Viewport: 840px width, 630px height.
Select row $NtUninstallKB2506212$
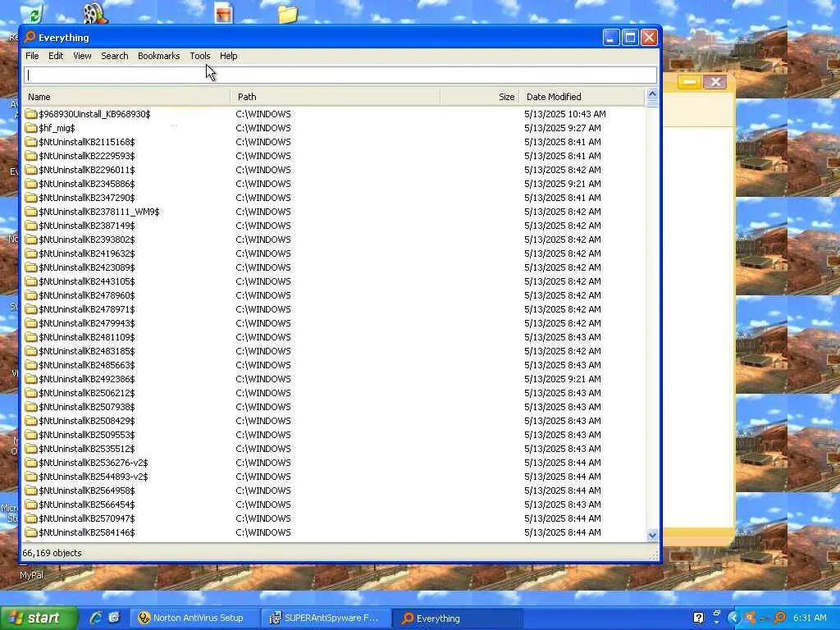click(x=335, y=393)
